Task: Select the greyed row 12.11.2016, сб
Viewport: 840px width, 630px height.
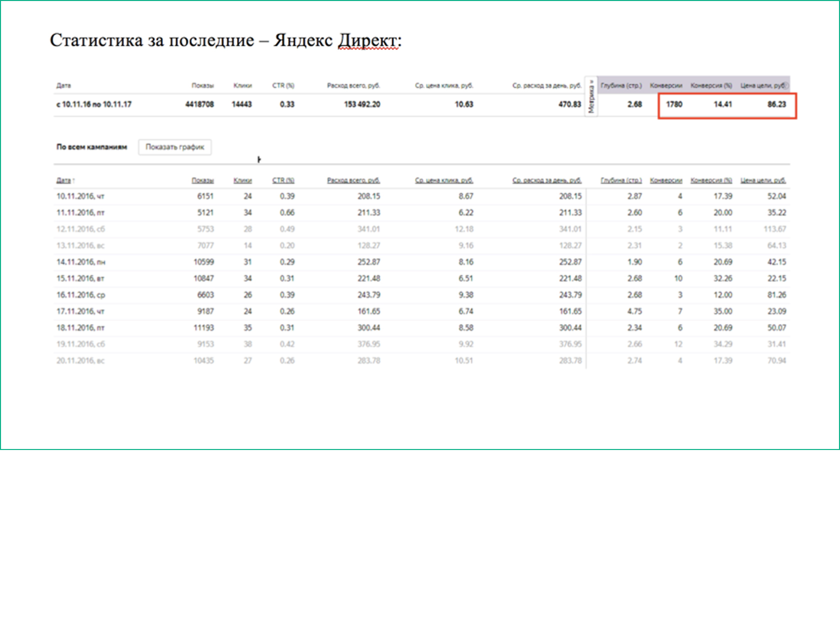Action: [x=421, y=229]
